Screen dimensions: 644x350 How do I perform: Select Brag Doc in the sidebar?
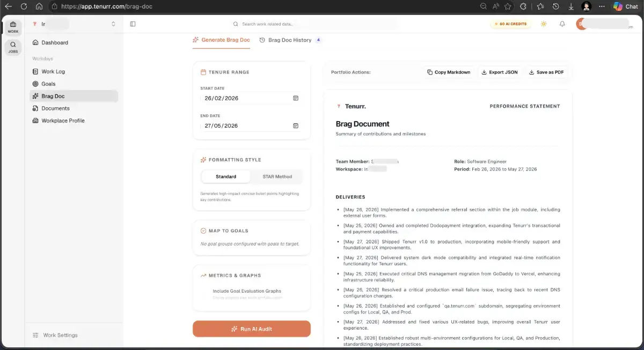pos(72,96)
